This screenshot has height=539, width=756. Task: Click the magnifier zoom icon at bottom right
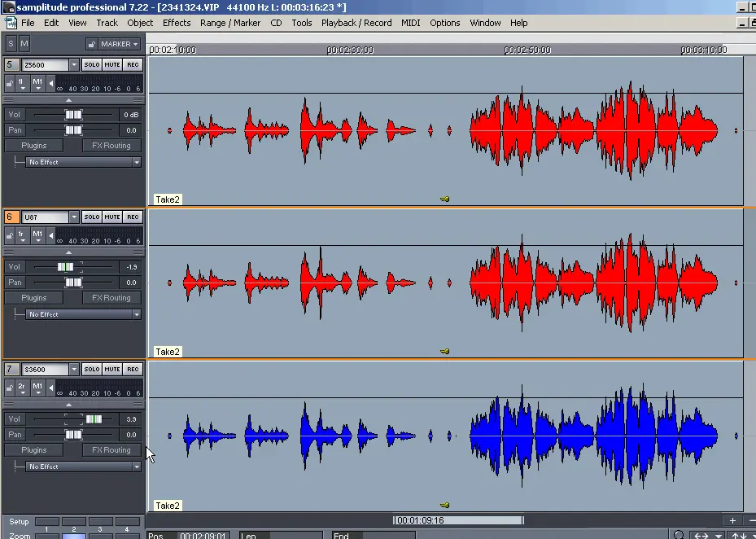pos(680,535)
